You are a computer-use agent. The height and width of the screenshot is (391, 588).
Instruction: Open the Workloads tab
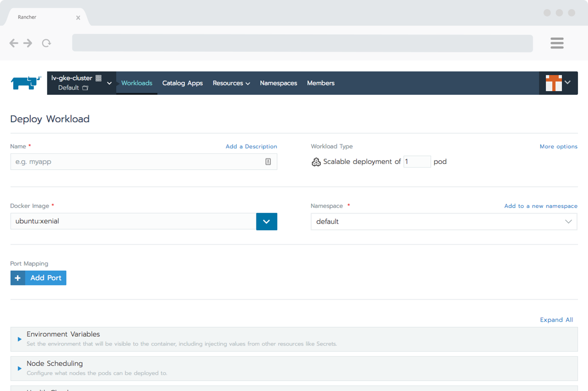pos(137,83)
